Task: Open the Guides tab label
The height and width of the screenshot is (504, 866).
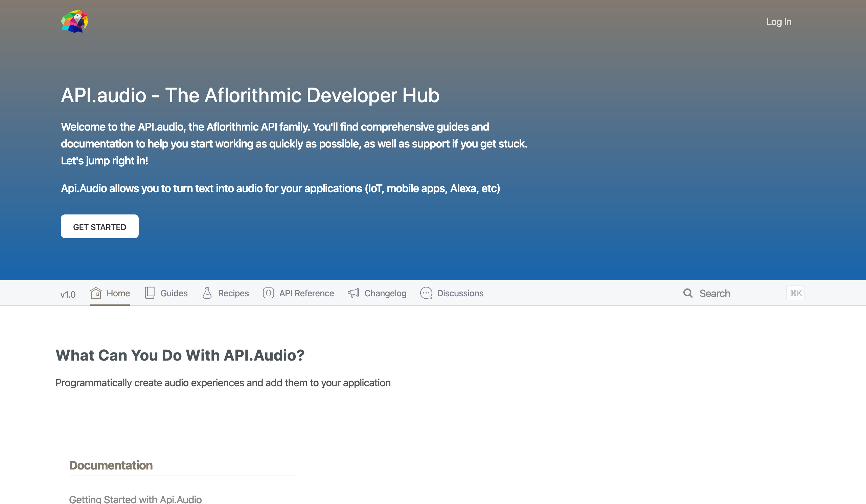Action: pos(174,293)
